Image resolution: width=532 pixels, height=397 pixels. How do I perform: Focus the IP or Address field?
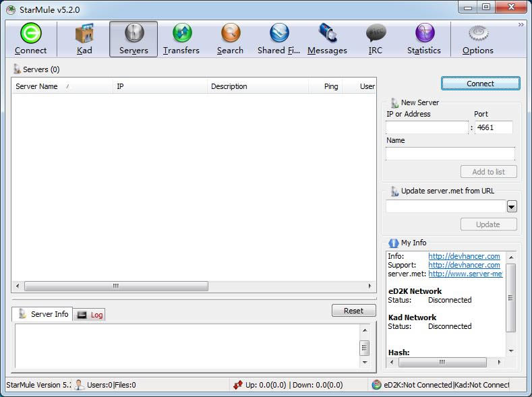[x=427, y=127]
